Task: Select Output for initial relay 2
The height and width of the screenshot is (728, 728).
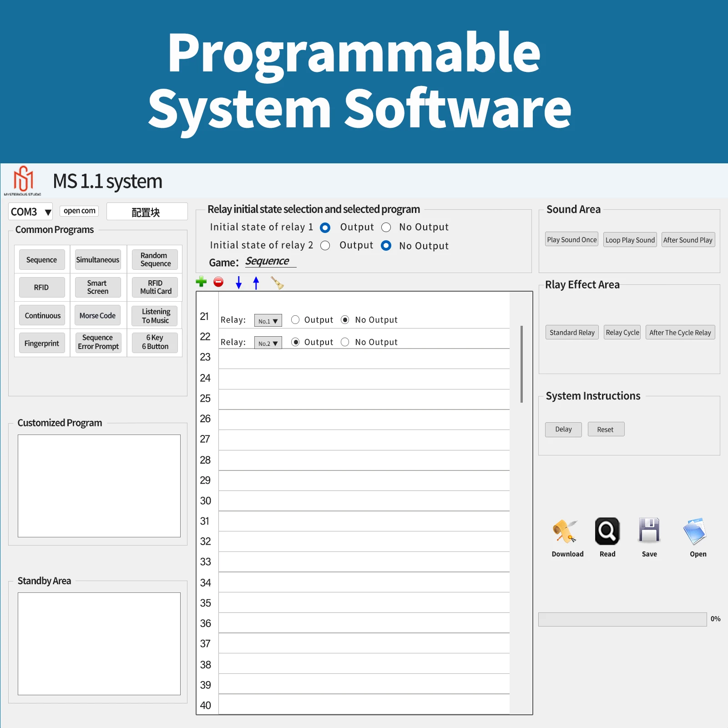Action: (325, 246)
